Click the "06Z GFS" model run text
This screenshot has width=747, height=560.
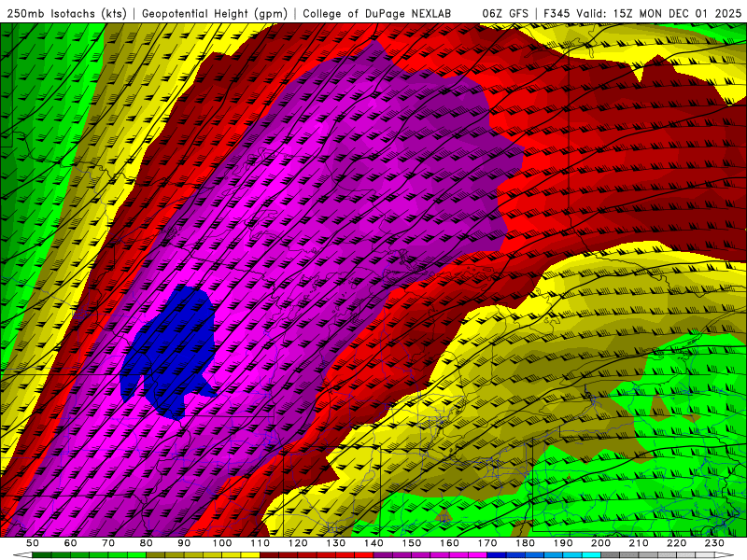(x=505, y=14)
